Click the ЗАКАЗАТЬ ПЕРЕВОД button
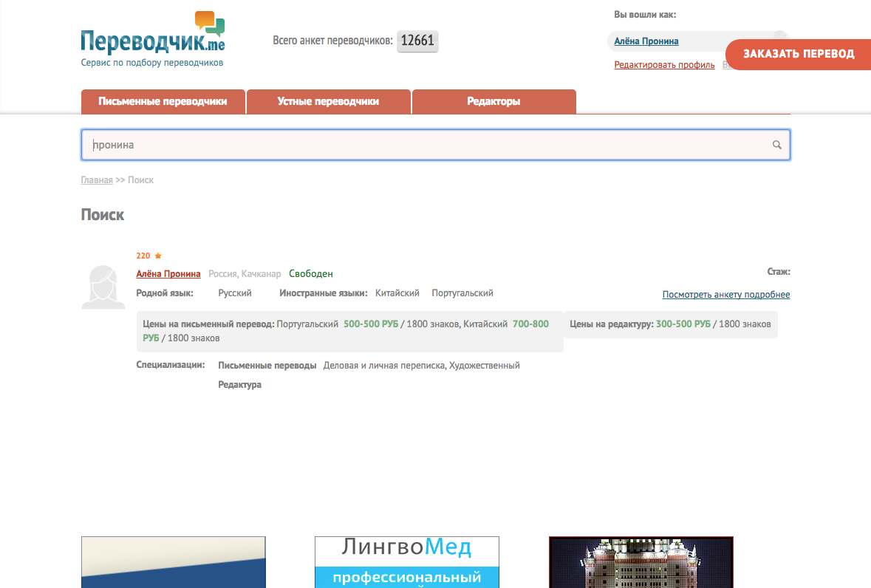The image size is (871, 588). 798,54
